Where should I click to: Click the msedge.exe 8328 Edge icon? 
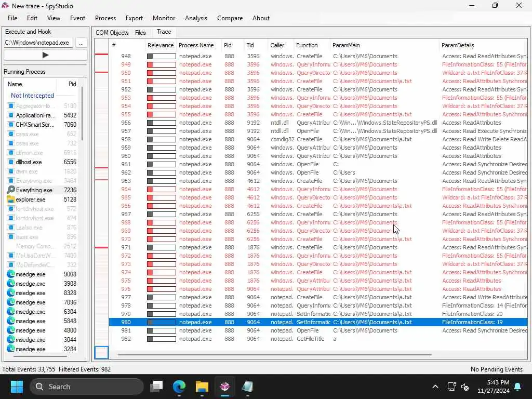11,293
